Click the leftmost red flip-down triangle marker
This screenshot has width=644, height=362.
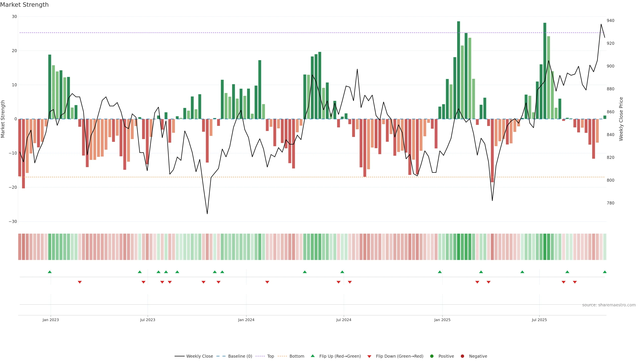(79, 282)
